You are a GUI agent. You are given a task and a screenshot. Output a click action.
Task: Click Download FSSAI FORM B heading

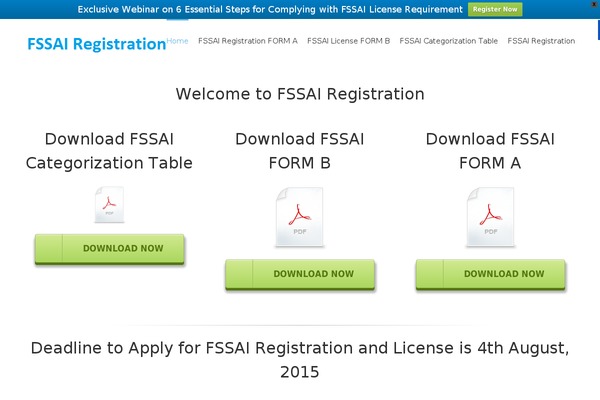click(x=300, y=151)
